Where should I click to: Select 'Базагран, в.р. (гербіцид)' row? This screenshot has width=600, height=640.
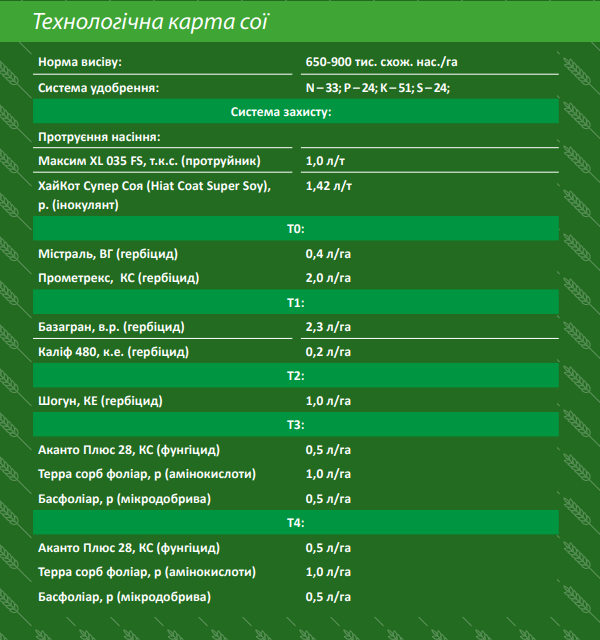click(x=111, y=327)
